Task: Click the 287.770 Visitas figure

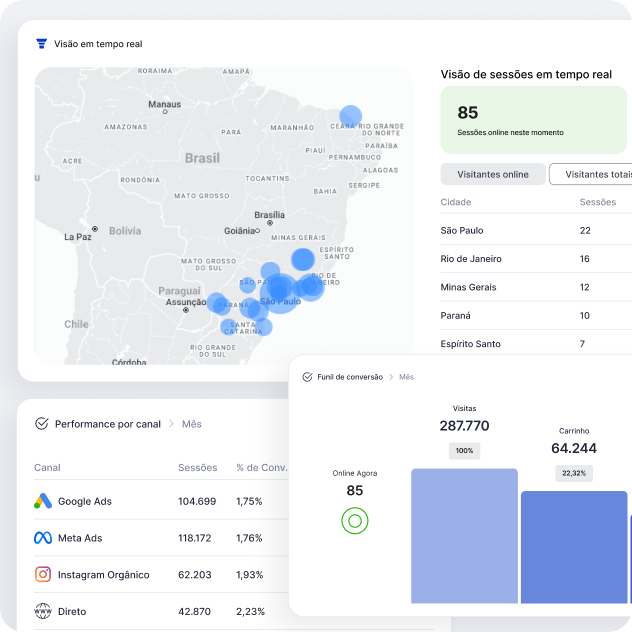Action: click(x=464, y=426)
